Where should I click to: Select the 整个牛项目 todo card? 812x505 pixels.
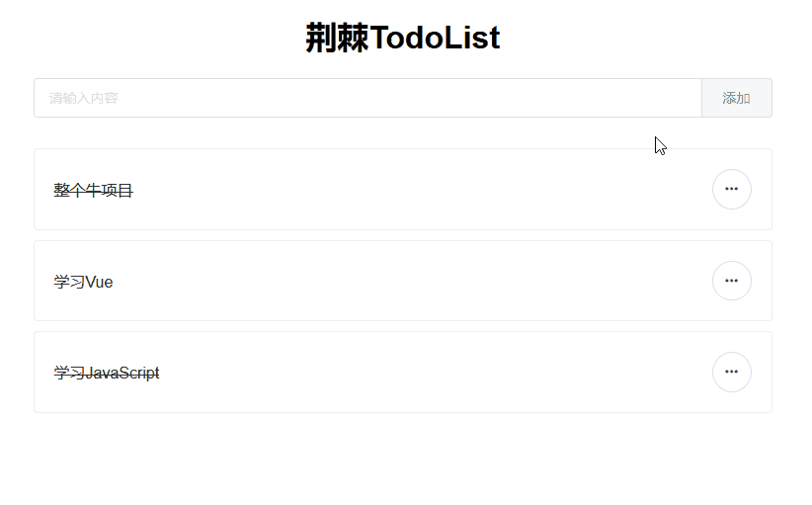point(395,189)
